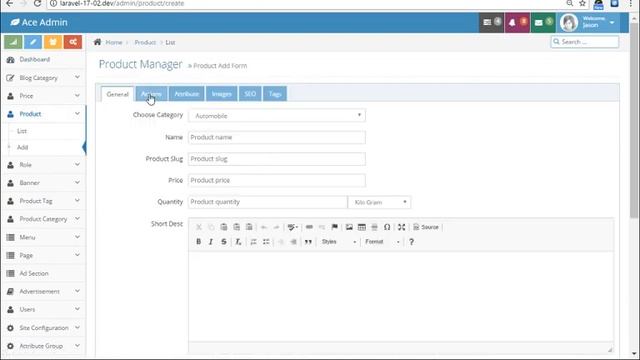Open the messages envelope in header
640x360 pixels.
point(543,22)
